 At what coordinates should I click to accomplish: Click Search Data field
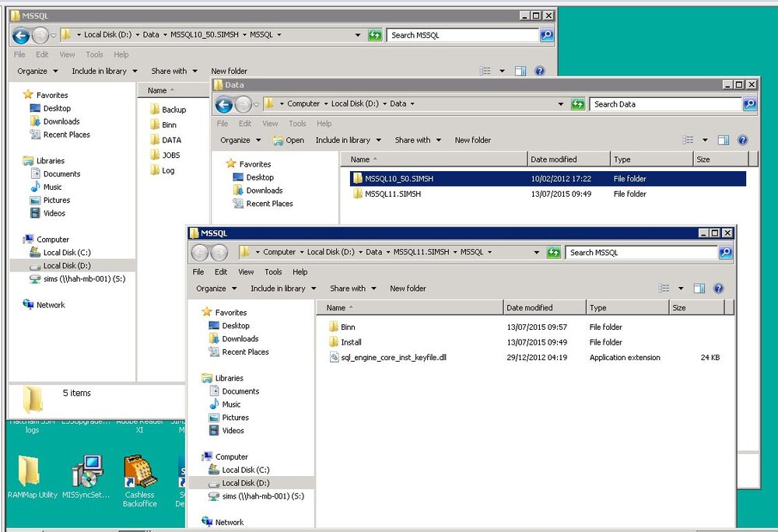click(666, 104)
